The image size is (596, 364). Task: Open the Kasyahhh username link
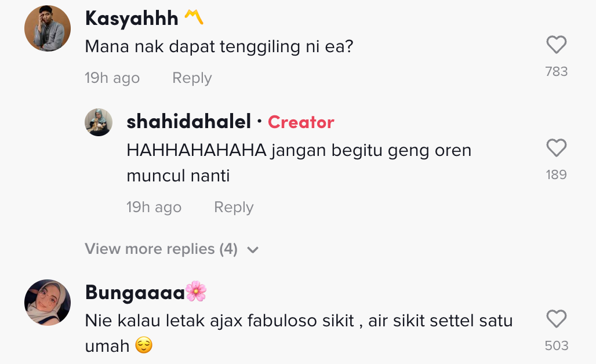132,18
